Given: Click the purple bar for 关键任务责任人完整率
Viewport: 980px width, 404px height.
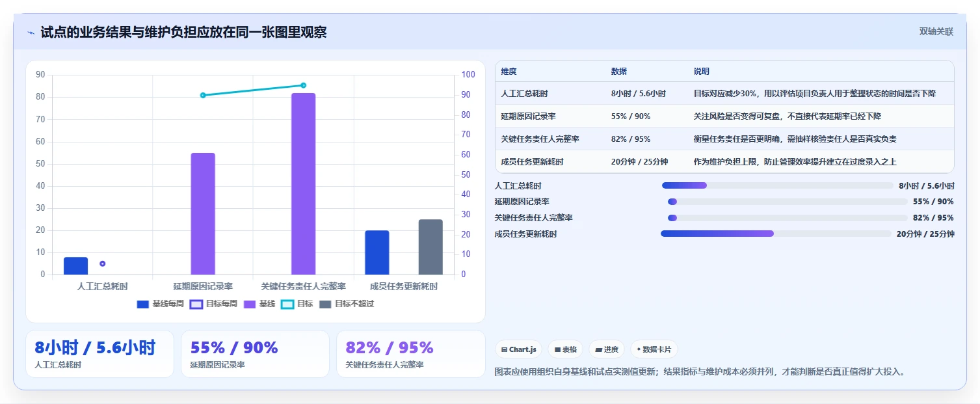Looking at the screenshot, I should click(x=303, y=183).
